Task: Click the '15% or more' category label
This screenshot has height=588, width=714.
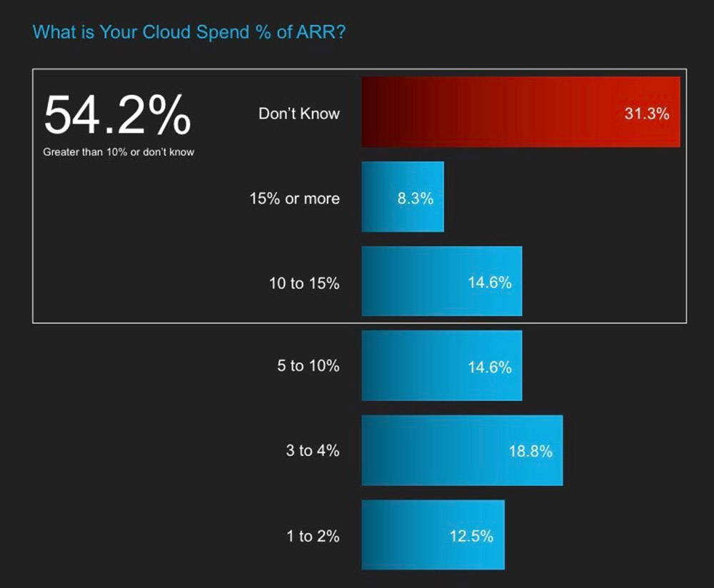Action: click(x=295, y=198)
